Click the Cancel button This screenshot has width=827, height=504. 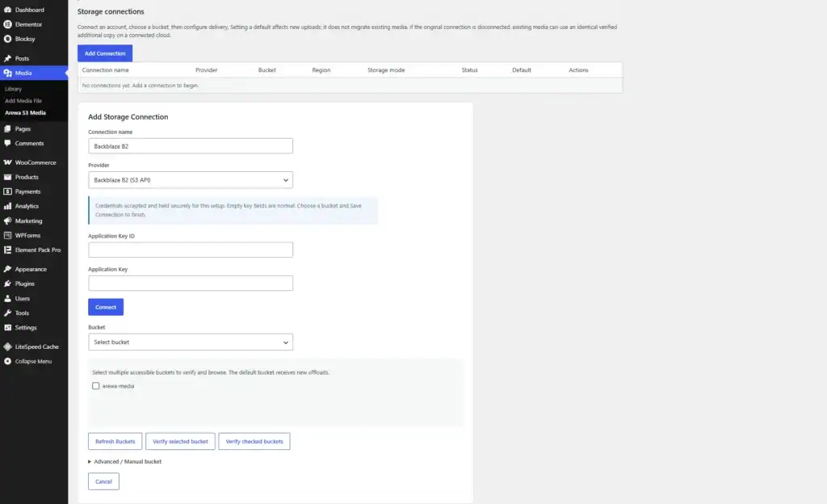(103, 481)
